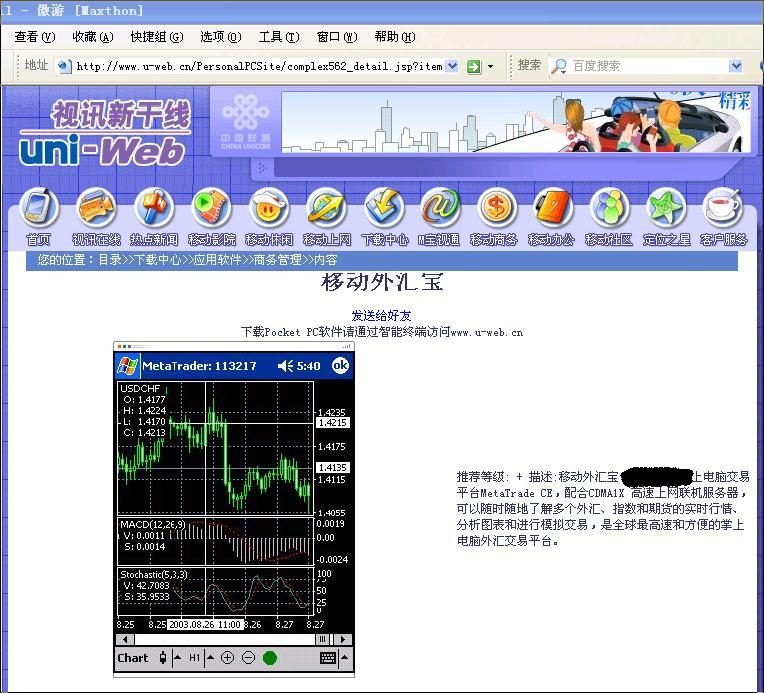The width and height of the screenshot is (764, 693).
Task: Click the 移动外汇宝 page title
Action: pyautogui.click(x=382, y=282)
